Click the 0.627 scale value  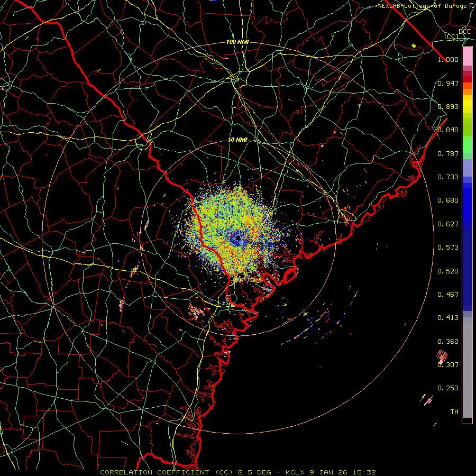[x=448, y=224]
